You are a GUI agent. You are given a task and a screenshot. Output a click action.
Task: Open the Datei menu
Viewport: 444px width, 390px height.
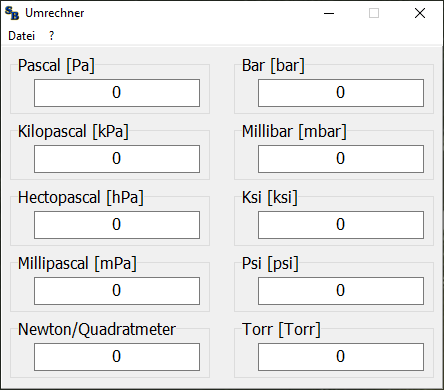pos(21,36)
